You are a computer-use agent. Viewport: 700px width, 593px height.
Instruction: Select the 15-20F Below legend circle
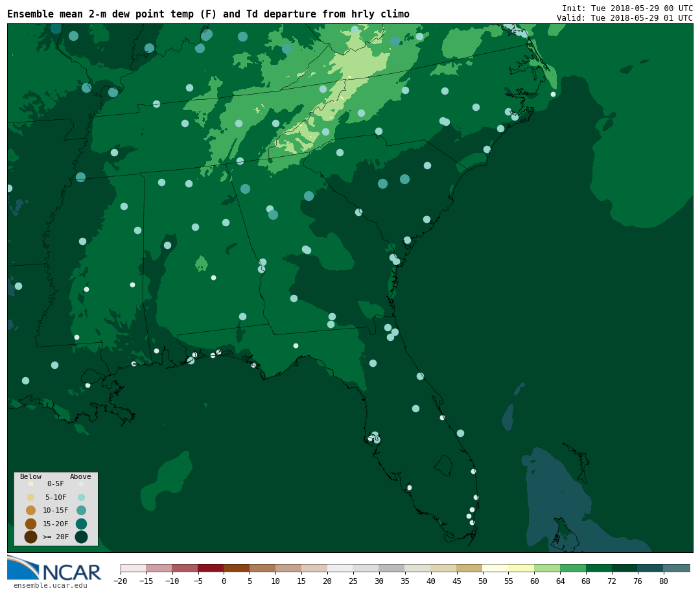pyautogui.click(x=30, y=524)
